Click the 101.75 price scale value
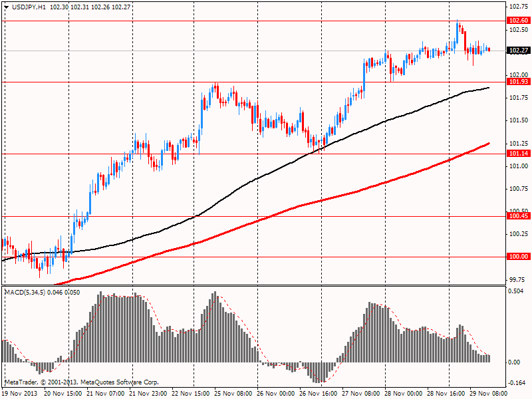Screen dimensions: 532x399 pos(519,98)
